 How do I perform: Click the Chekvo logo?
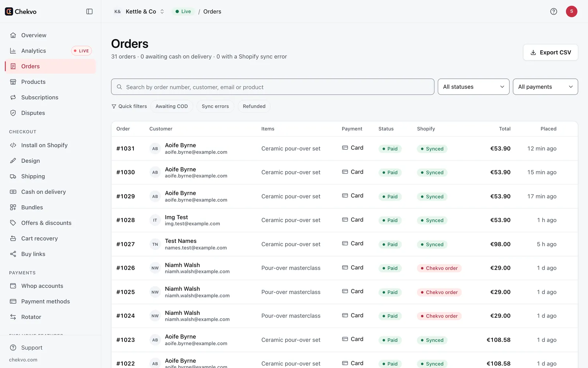click(21, 11)
